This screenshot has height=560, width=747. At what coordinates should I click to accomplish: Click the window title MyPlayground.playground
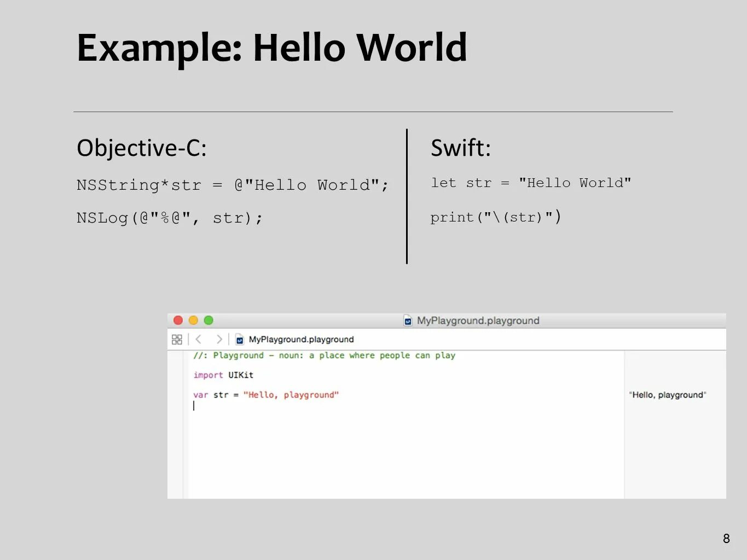[478, 320]
